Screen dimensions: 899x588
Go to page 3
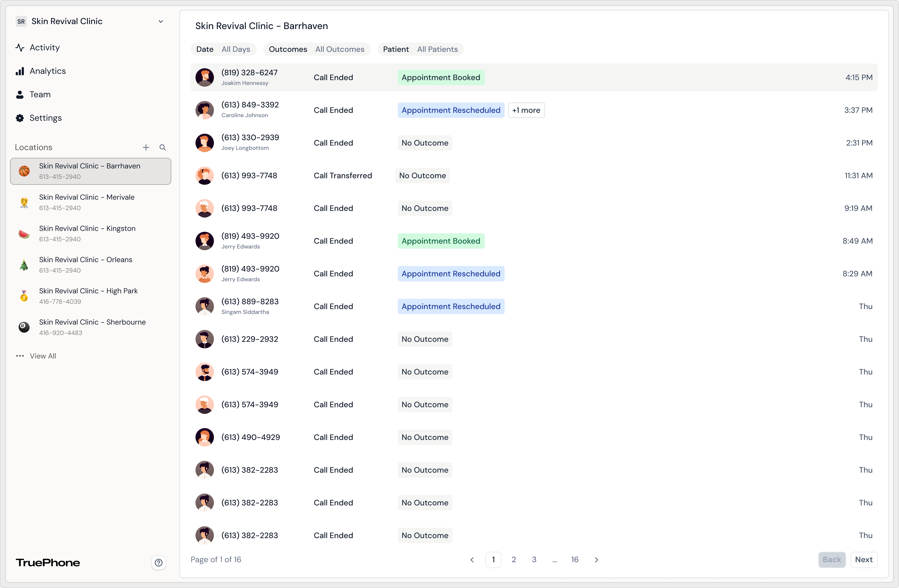coord(534,560)
